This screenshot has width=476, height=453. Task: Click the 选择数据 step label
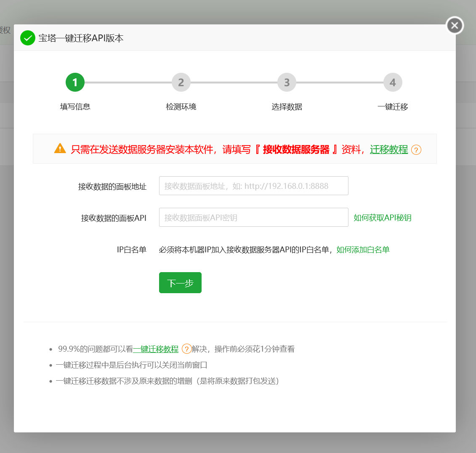287,107
